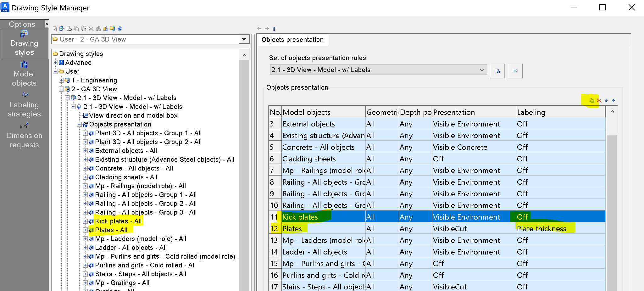Move the selected rule up with the blue arrow
Viewport: 644px width, 291px height.
[606, 101]
